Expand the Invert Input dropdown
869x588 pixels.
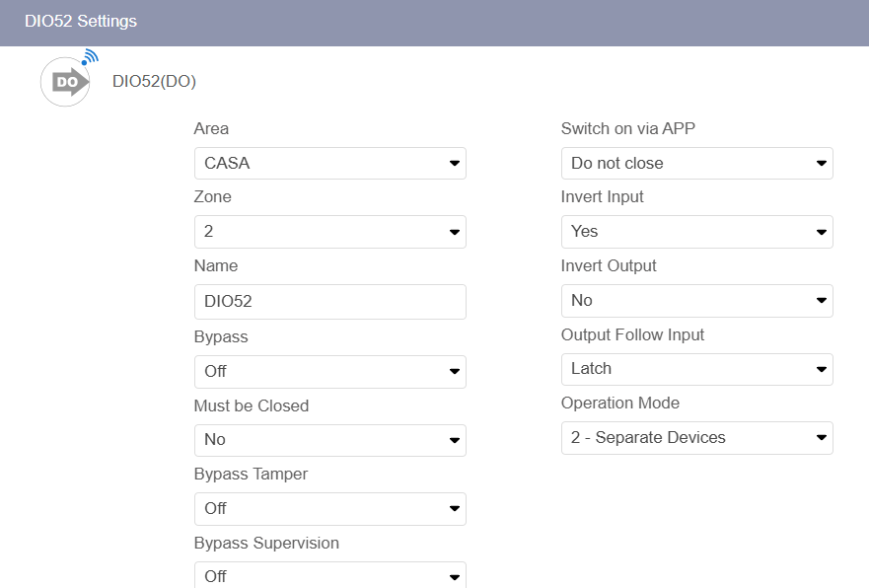(696, 232)
